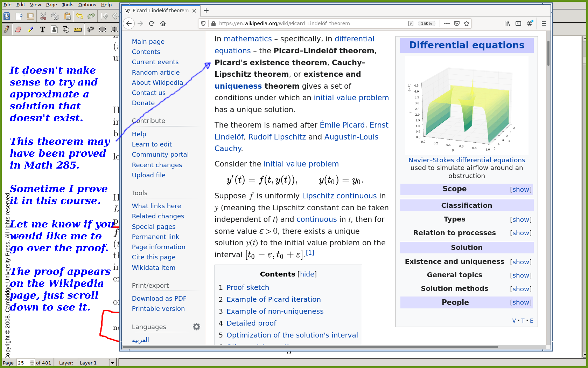Click the Save icon in Xournal

tap(7, 16)
